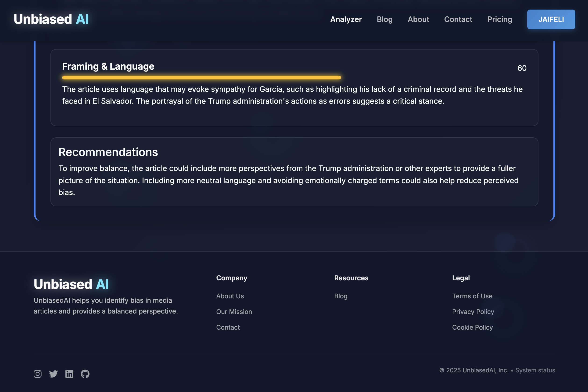Select Contact in the top navigation
This screenshot has width=588, height=392.
(x=458, y=19)
